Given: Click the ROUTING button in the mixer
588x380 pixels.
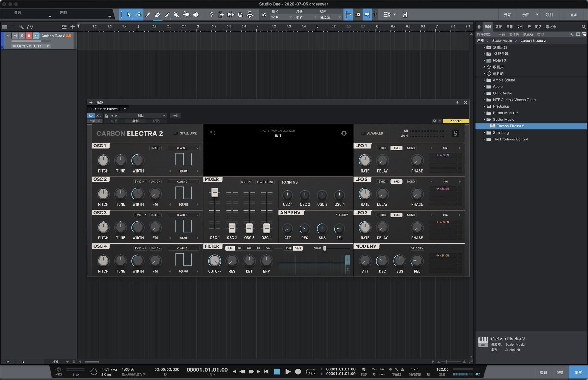Looking at the screenshot, I should (247, 182).
